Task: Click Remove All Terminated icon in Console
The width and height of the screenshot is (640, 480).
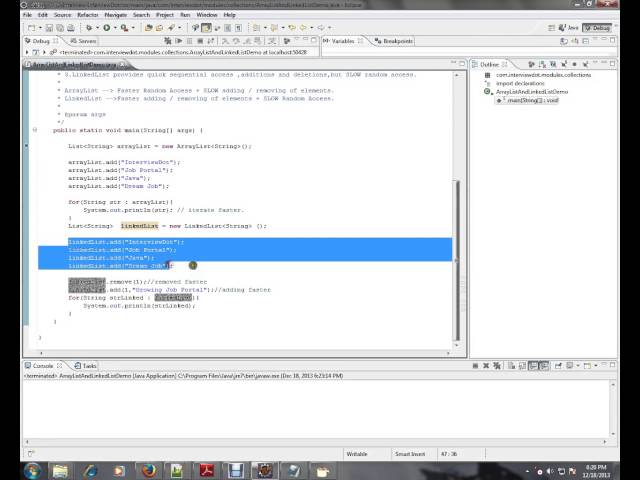Action: click(497, 366)
